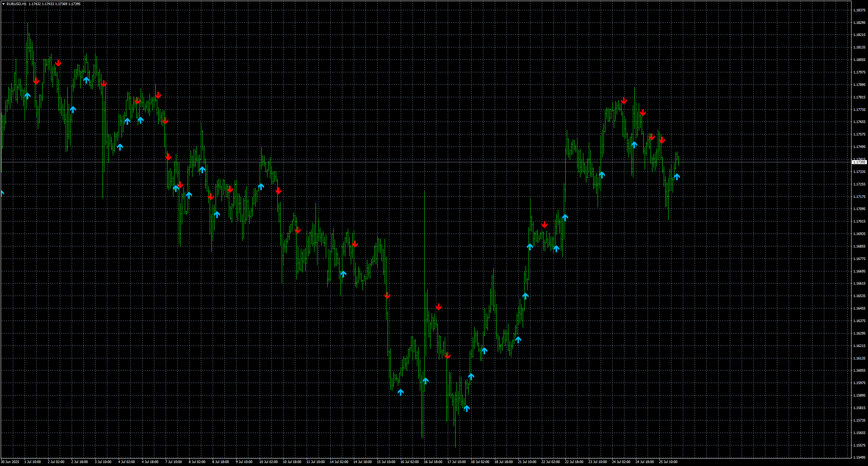
Task: Click the 1.16855 price scale label
Action: [860, 246]
